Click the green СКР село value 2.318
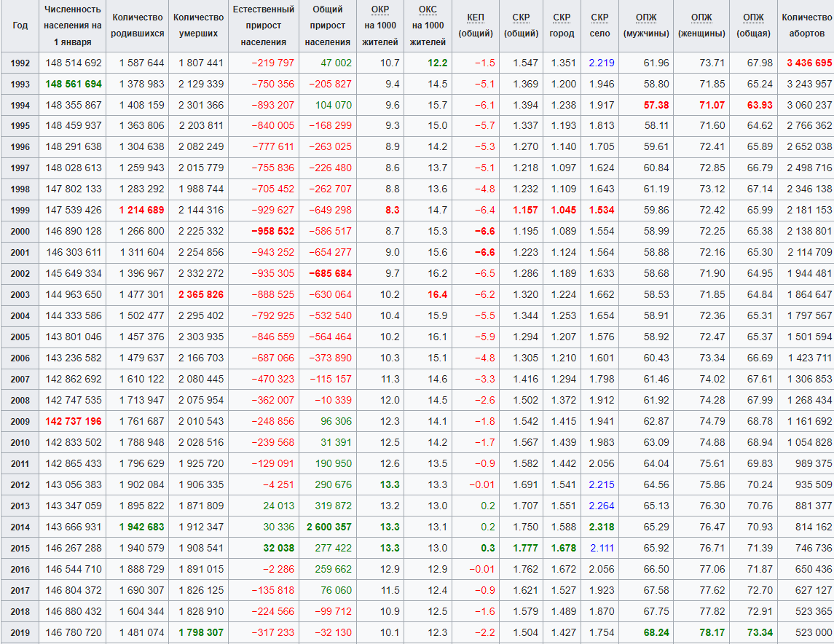The height and width of the screenshot is (644, 834). (602, 527)
